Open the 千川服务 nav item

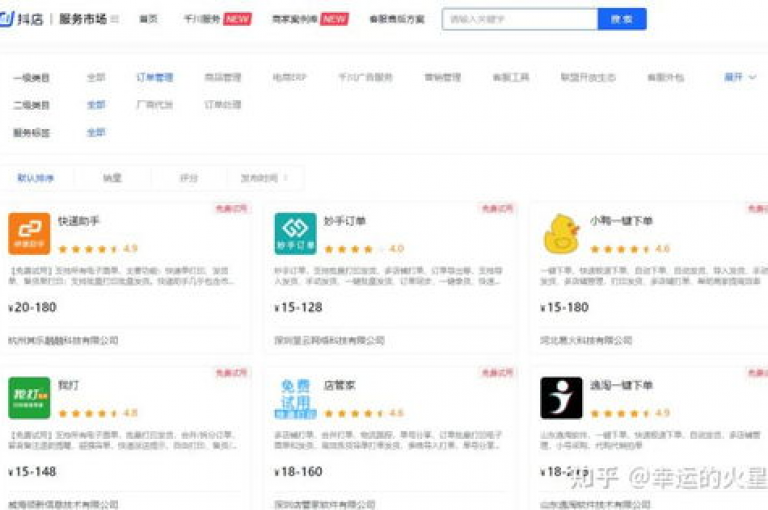202,19
